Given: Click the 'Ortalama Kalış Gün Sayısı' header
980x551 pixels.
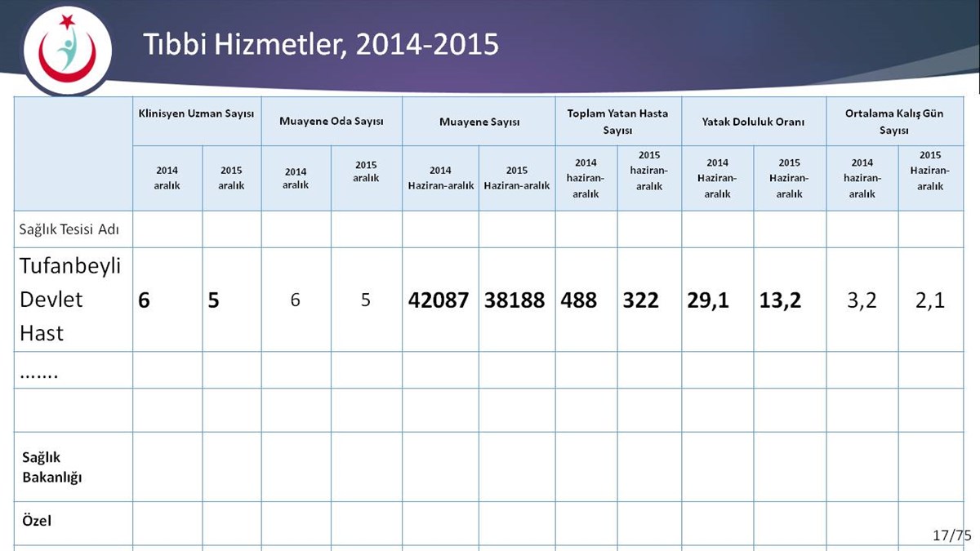Looking at the screenshot, I should 894,121.
